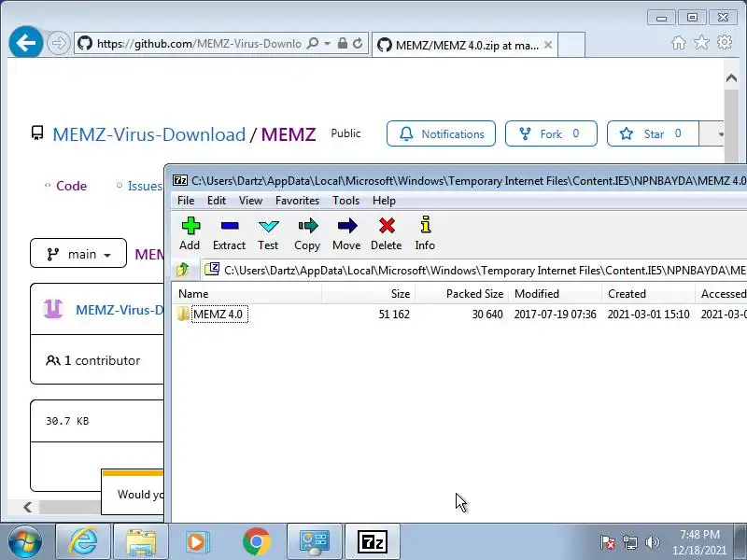This screenshot has height=560, width=747.
Task: Click the Internet Explorer forward arrow
Action: pos(59,43)
